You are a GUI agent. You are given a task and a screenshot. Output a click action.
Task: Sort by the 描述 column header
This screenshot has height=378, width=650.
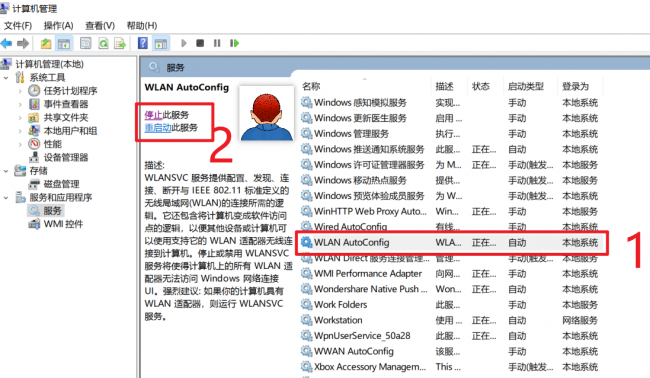pos(444,86)
